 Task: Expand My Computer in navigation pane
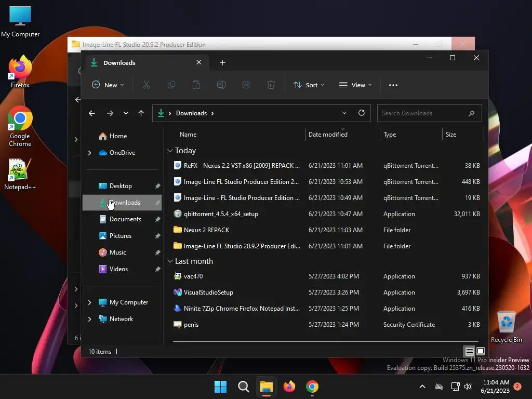pos(89,302)
